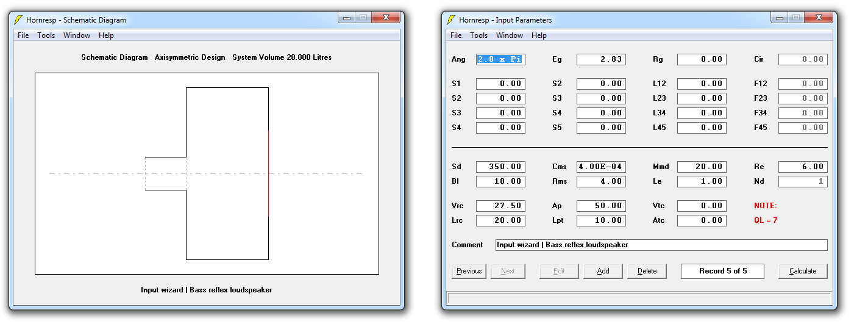The height and width of the screenshot is (329, 868).
Task: Open Tools menu in Schematic Diagram window
Action: (46, 35)
